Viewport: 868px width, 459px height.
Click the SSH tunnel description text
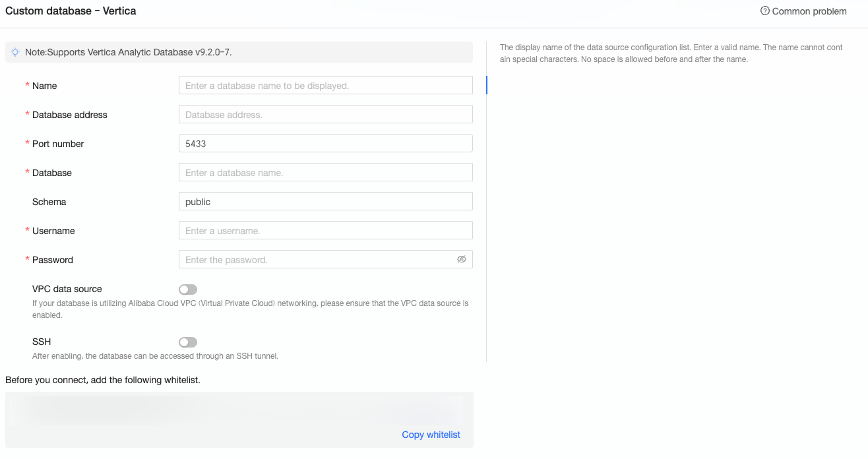pyautogui.click(x=155, y=356)
